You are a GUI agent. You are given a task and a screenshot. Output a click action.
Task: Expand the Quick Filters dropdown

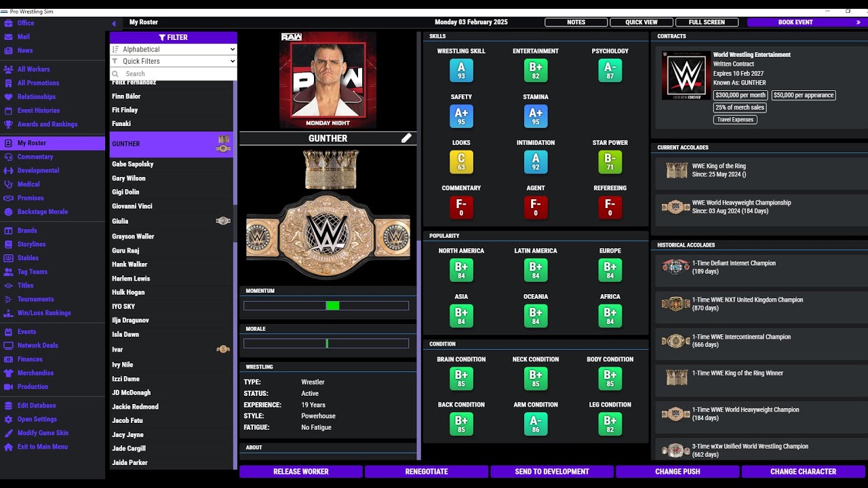pos(173,62)
